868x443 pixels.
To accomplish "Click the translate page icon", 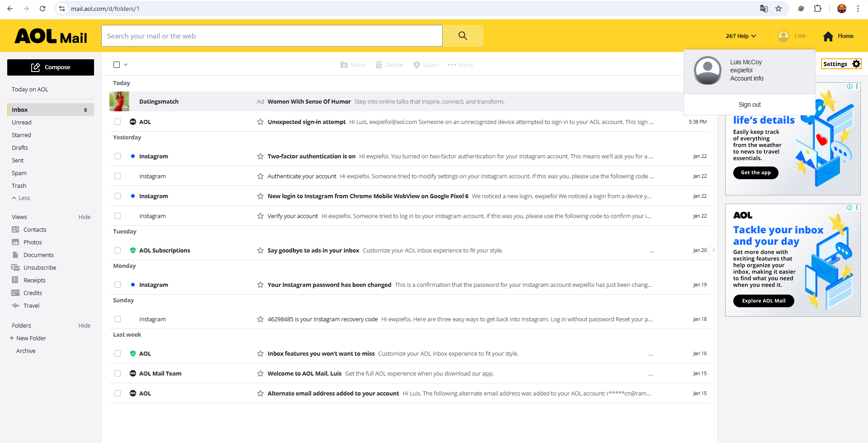I will [x=764, y=9].
